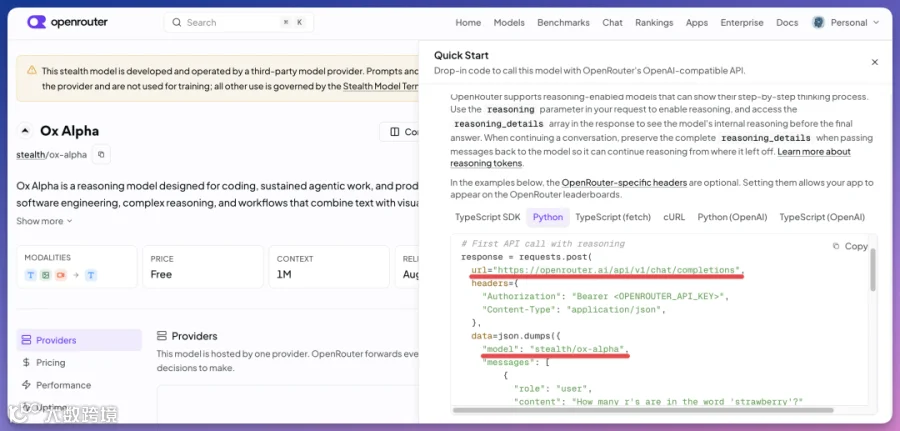
Task: Open the Enterprise nav item
Action: pyautogui.click(x=742, y=22)
